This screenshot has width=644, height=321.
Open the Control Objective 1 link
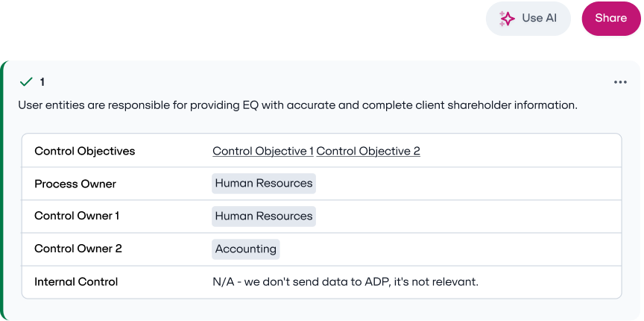point(263,151)
